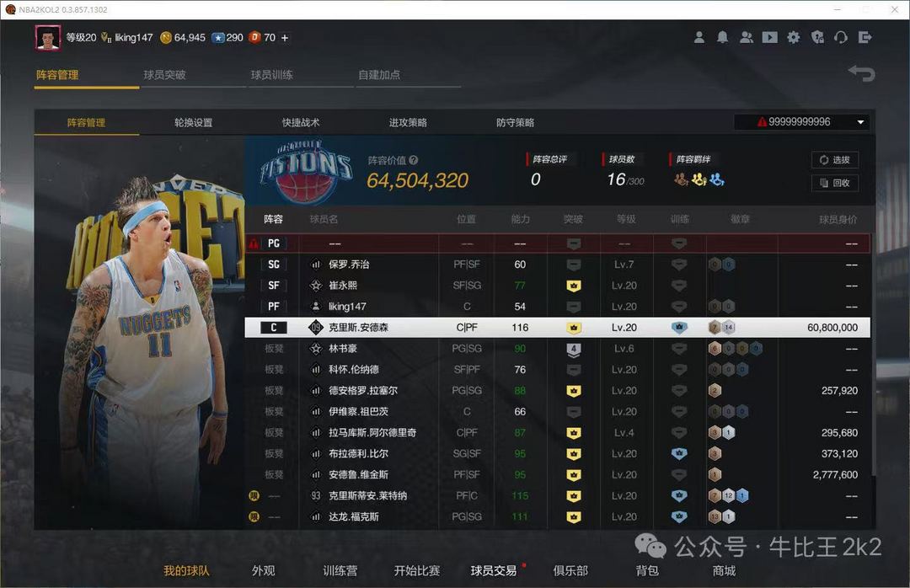Click the 位置 column header
The image size is (910, 588).
(x=466, y=219)
